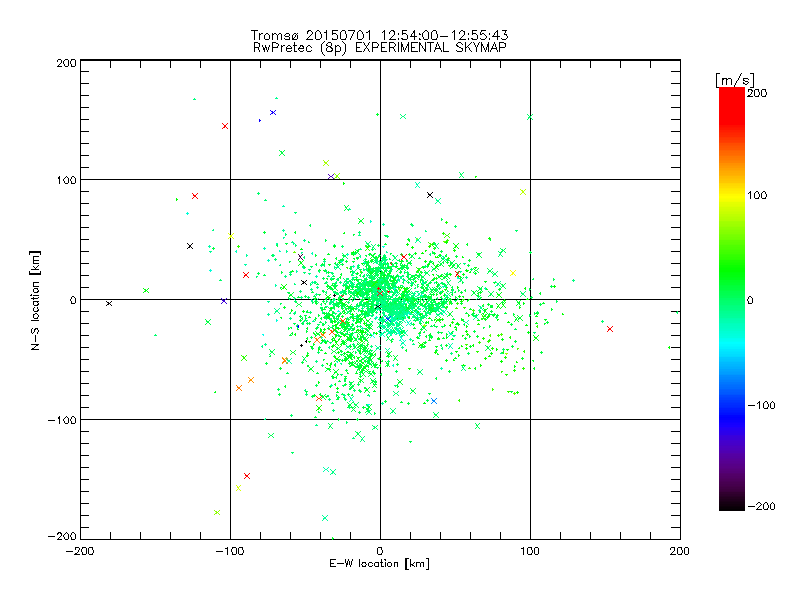Pick the yellow band of the colorbar

(732, 195)
